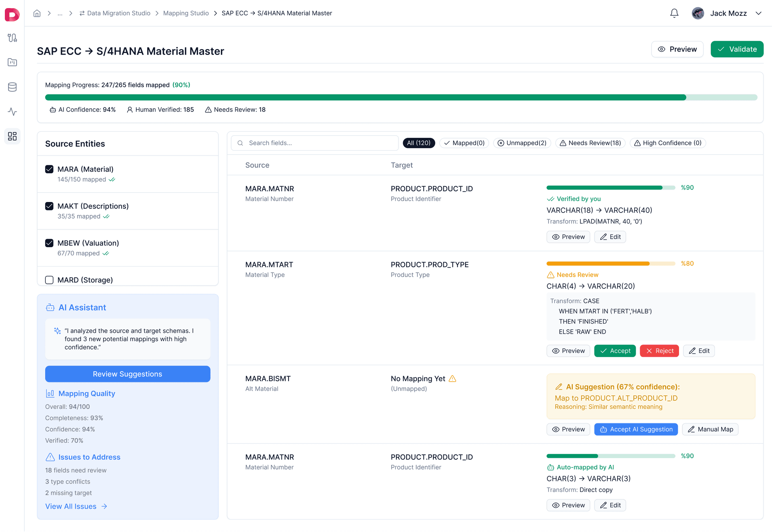Screen dimensions: 776x532
Task: Click the top Preview button
Action: pos(677,49)
